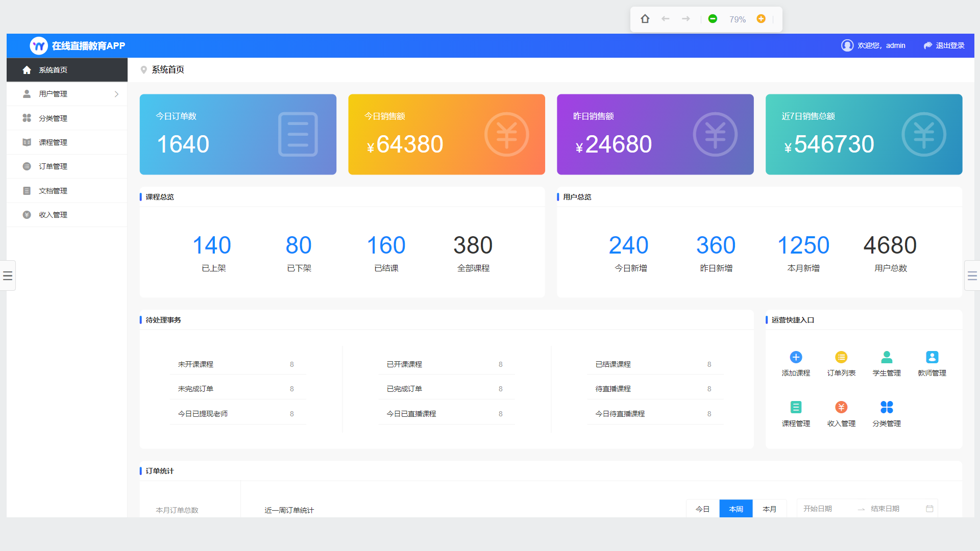980x551 pixels.
Task: Click the 收入管理 yen shortcut icon
Action: click(x=841, y=407)
